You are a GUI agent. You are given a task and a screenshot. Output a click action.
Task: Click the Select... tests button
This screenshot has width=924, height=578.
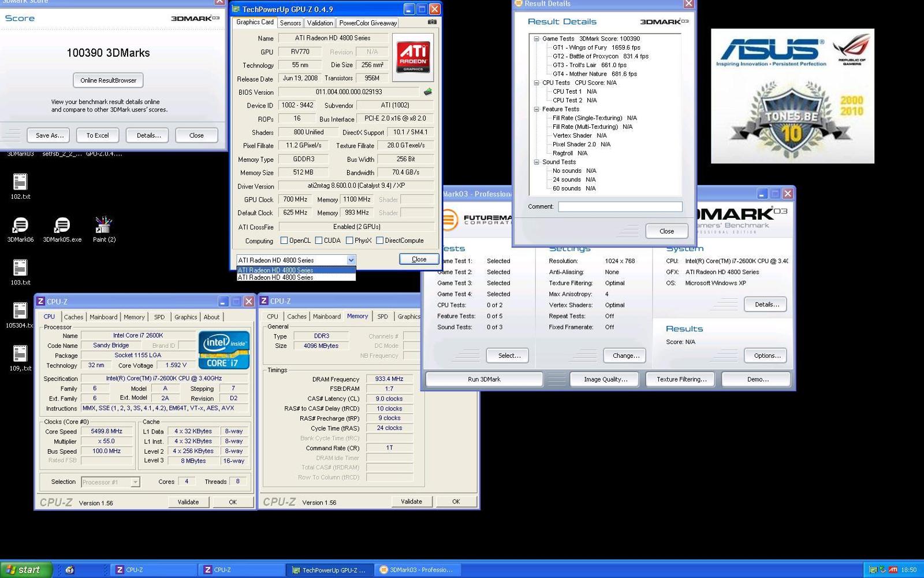pyautogui.click(x=509, y=355)
